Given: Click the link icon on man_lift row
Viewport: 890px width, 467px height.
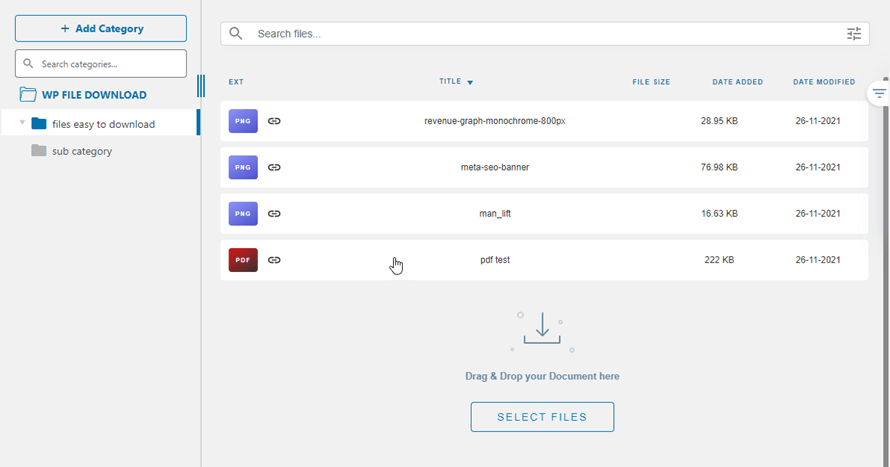Looking at the screenshot, I should (x=274, y=213).
